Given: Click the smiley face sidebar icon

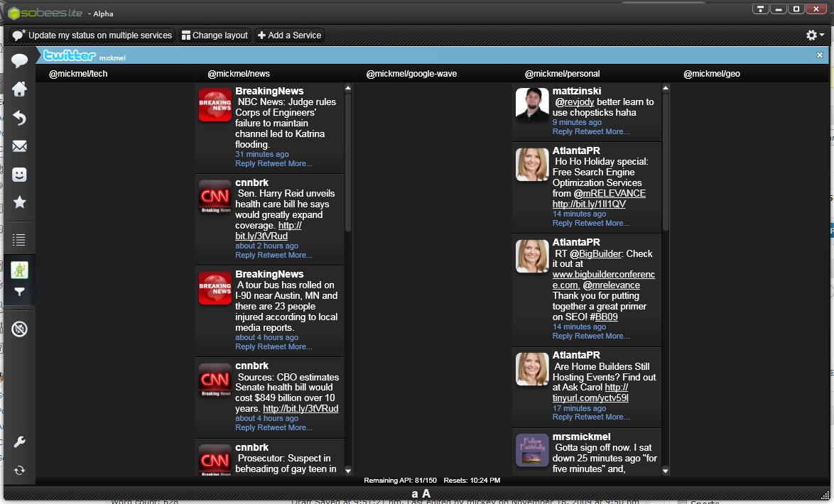Looking at the screenshot, I should [x=19, y=175].
